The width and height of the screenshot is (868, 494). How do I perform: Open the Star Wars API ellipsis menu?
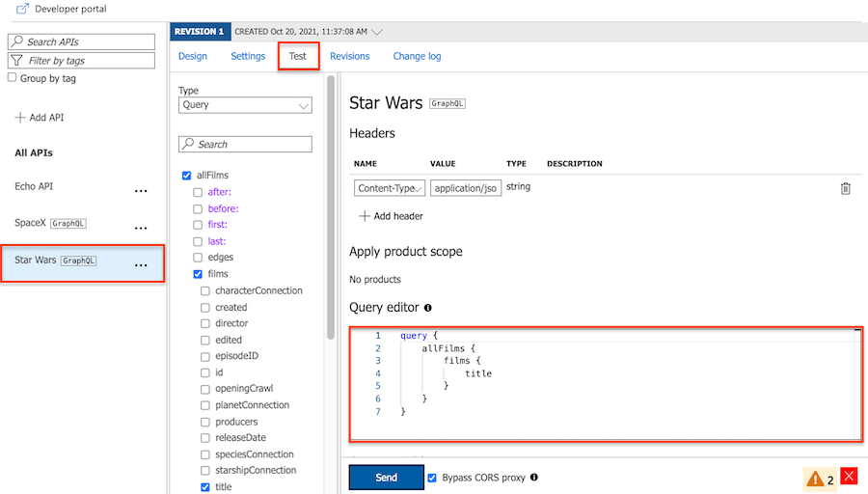click(141, 265)
